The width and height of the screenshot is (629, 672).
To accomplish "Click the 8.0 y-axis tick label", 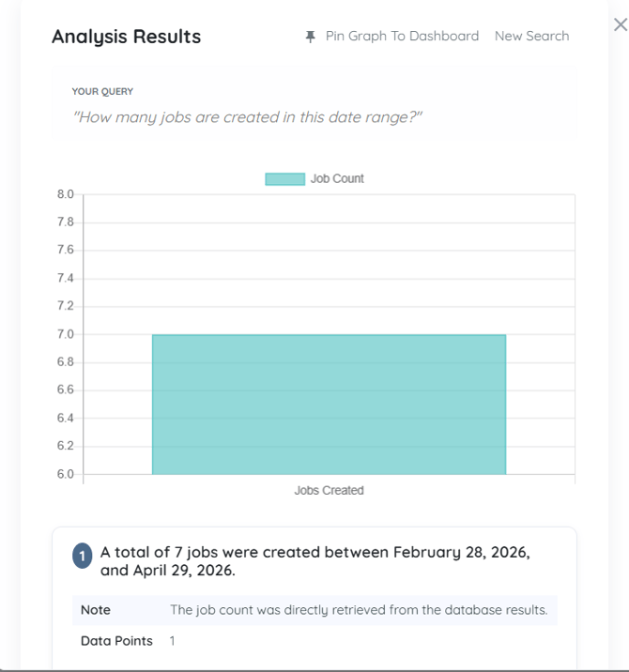I will coord(65,195).
